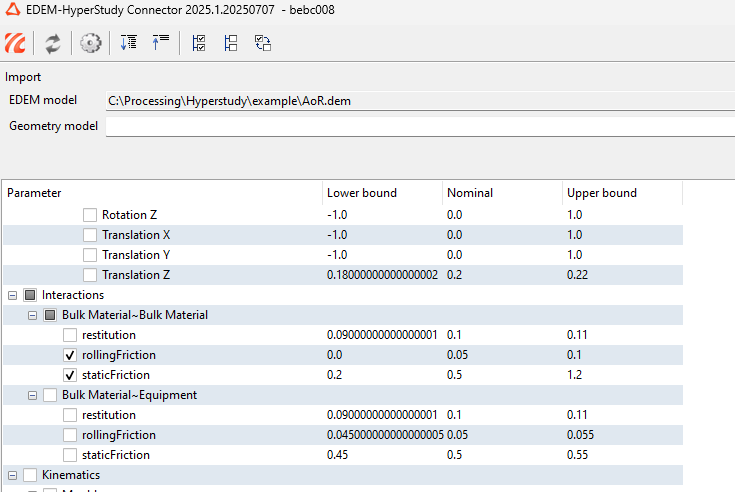
Task: Collapse the Kinematics tree node
Action: point(13,476)
